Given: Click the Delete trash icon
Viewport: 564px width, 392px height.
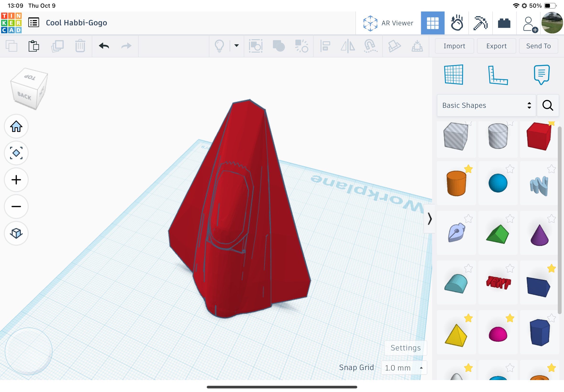Looking at the screenshot, I should [x=80, y=46].
